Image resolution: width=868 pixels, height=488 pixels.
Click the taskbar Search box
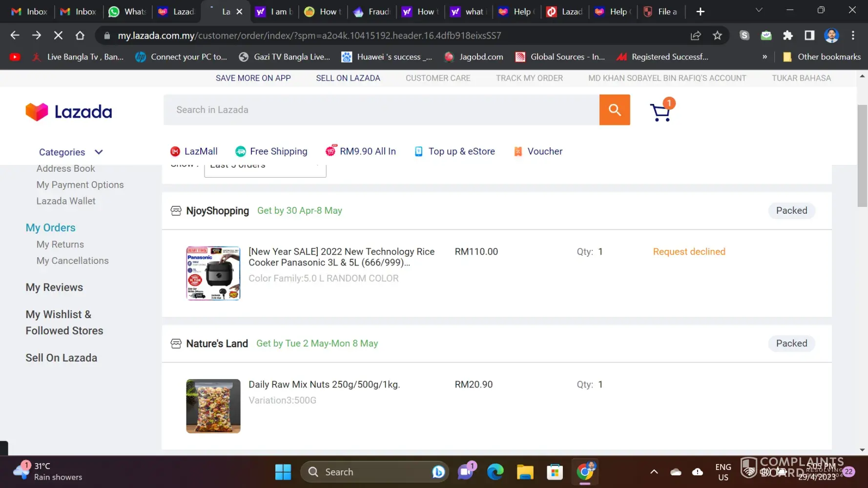374,472
